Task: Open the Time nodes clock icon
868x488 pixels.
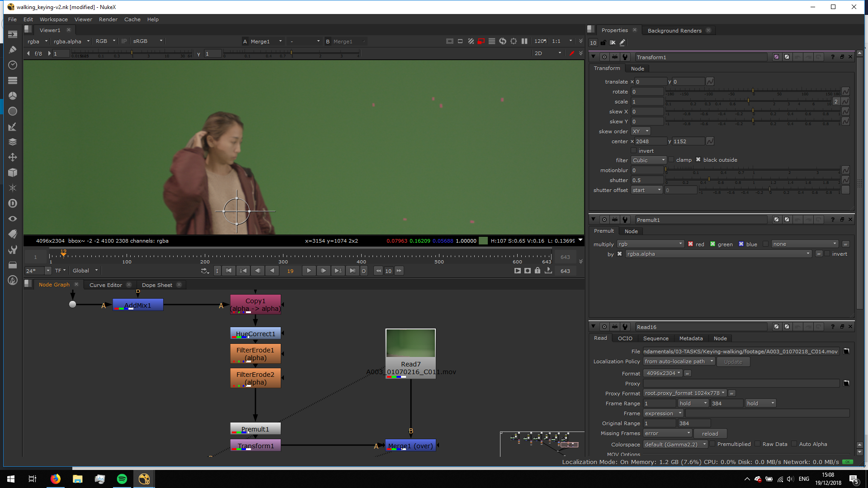Action: pyautogui.click(x=13, y=65)
